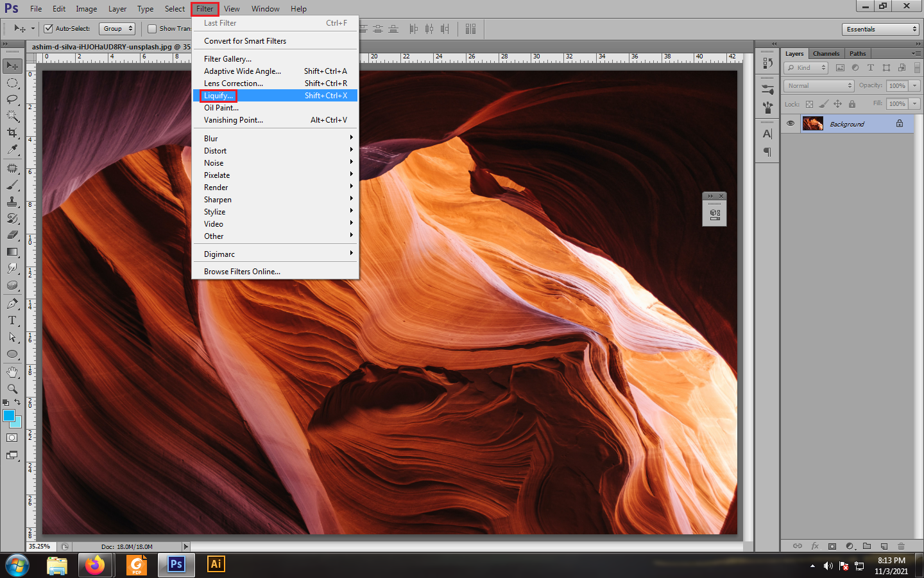
Task: Hide the Background layer with eye icon
Action: click(791, 123)
